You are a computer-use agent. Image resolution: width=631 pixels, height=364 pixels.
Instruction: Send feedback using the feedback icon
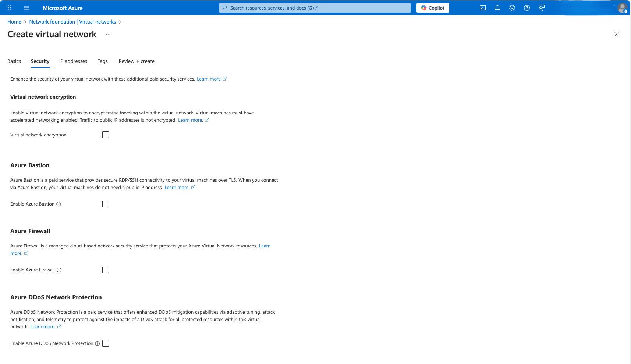click(541, 7)
